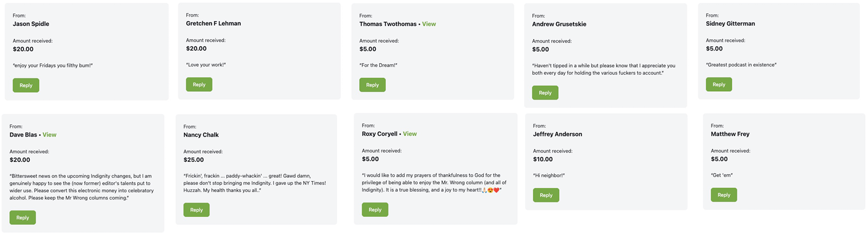Click the sender name Nancy Chalk
Viewport: 868px width, 234px height.
[201, 135]
